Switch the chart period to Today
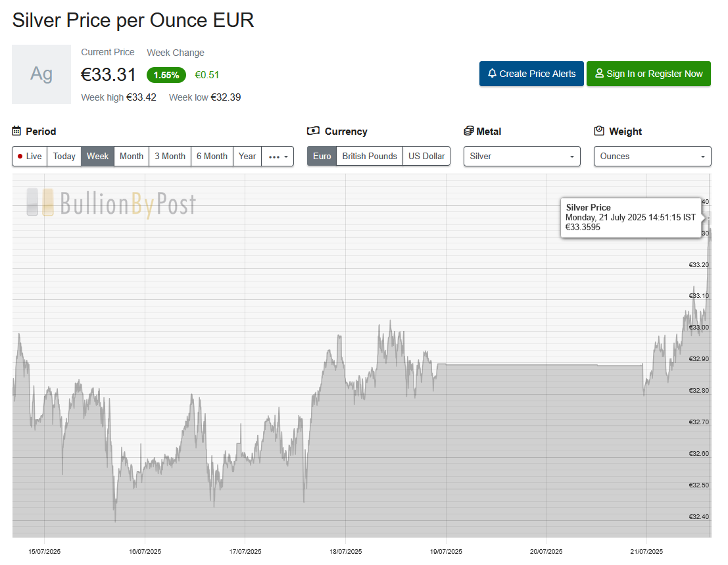 (64, 156)
